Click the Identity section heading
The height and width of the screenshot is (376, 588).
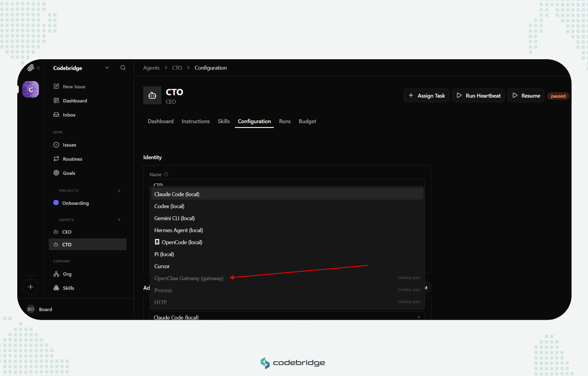pos(153,157)
